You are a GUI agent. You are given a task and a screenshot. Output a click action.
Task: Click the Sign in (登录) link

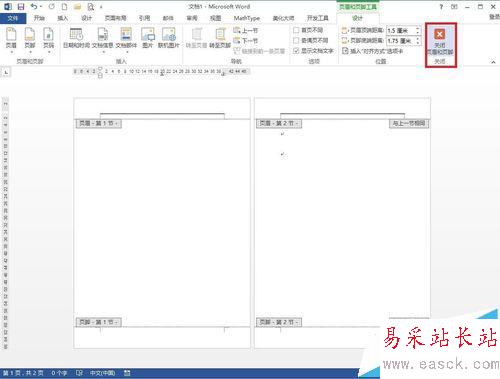coord(494,17)
